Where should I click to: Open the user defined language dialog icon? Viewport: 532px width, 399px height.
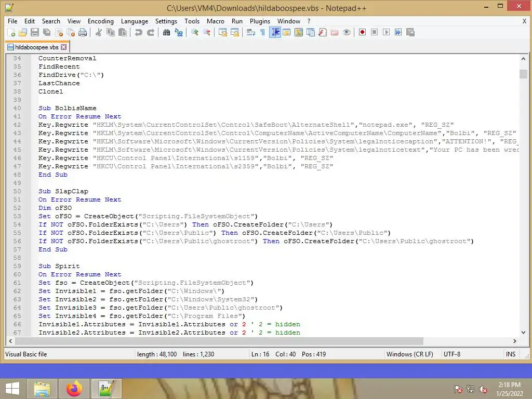[287, 32]
